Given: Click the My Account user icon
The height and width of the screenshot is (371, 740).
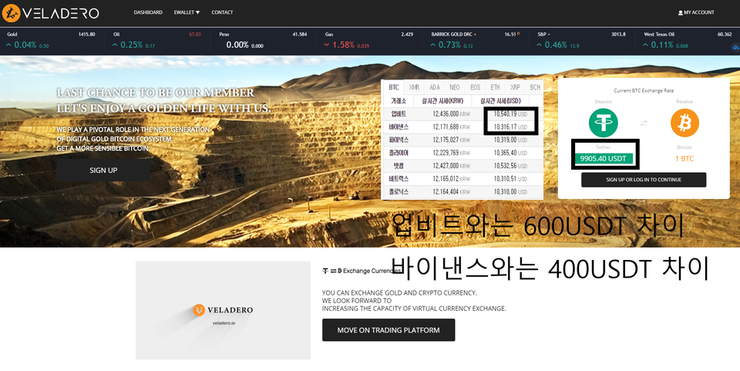Looking at the screenshot, I should (680, 13).
